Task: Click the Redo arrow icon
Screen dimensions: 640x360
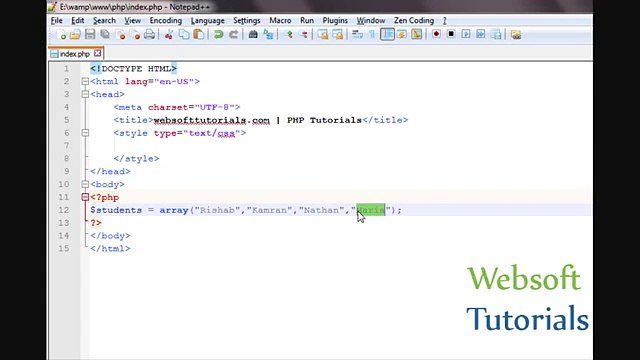Action: click(x=233, y=35)
